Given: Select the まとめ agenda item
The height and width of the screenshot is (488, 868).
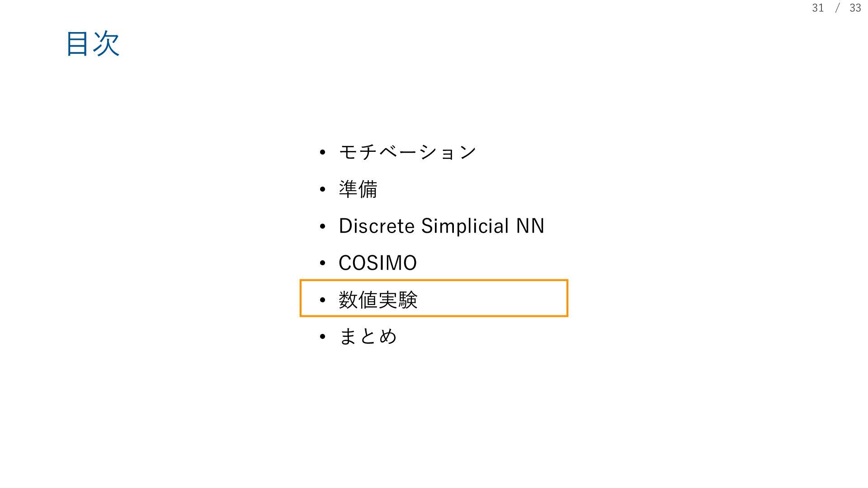Looking at the screenshot, I should (368, 337).
